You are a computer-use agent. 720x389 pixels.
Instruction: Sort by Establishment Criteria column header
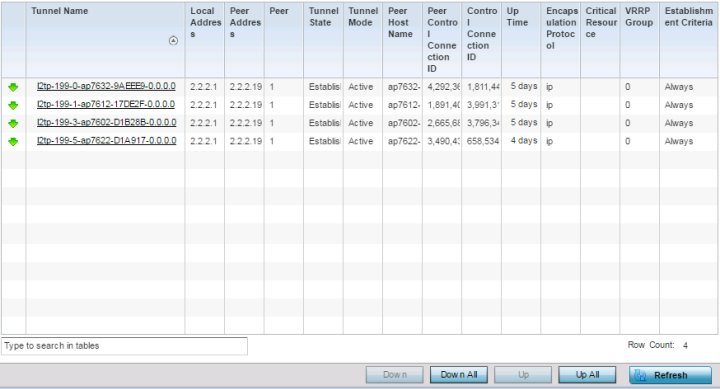click(689, 40)
